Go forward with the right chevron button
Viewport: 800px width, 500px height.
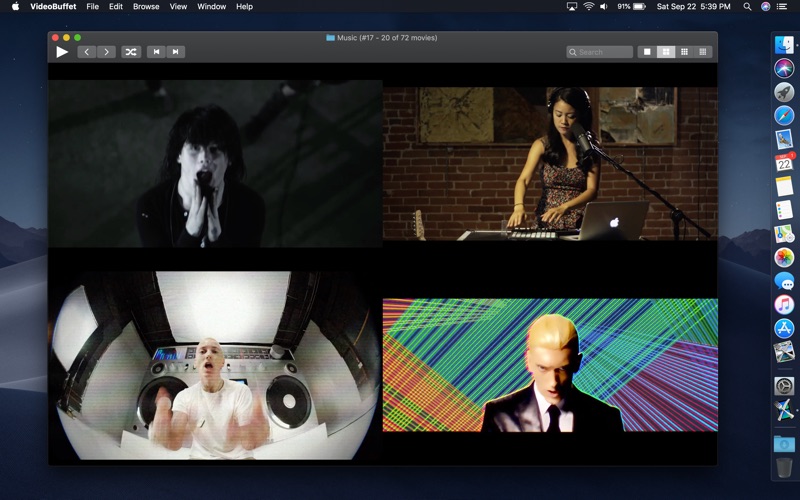[x=106, y=52]
